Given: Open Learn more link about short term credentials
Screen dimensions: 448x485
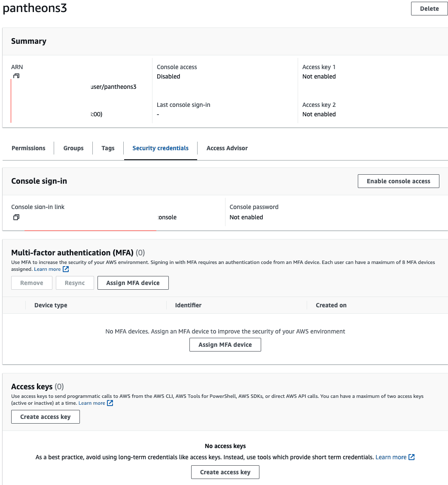Looking at the screenshot, I should click(x=391, y=457).
